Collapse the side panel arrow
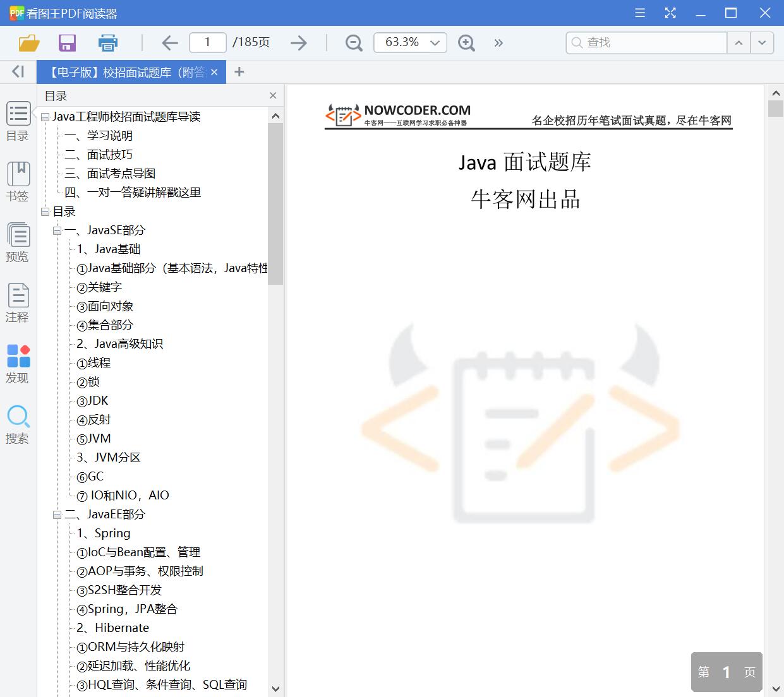The height and width of the screenshot is (697, 784). [18, 72]
